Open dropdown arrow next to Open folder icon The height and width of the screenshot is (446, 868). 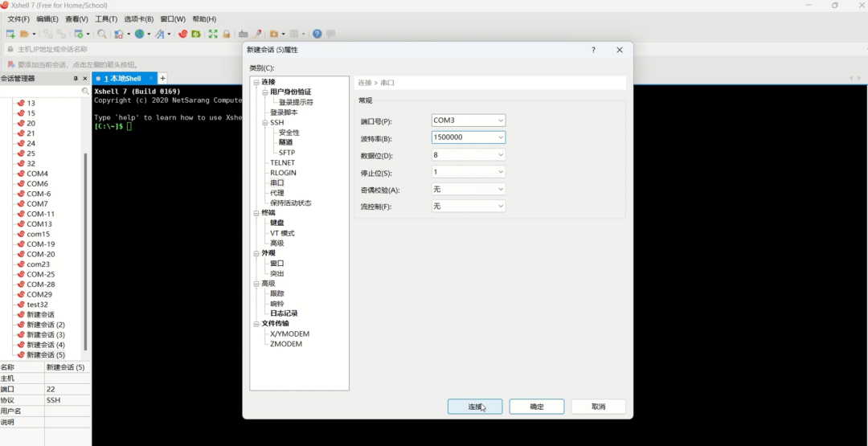tap(34, 34)
